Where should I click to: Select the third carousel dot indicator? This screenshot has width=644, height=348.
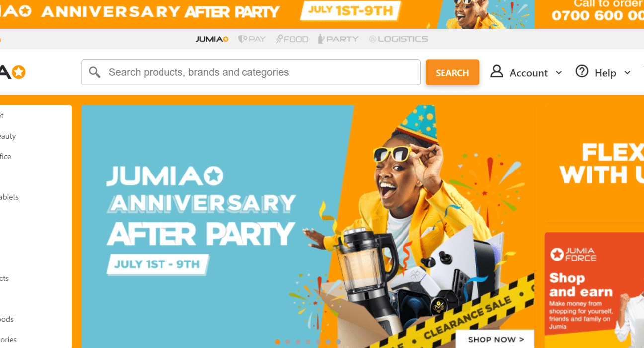pos(298,342)
